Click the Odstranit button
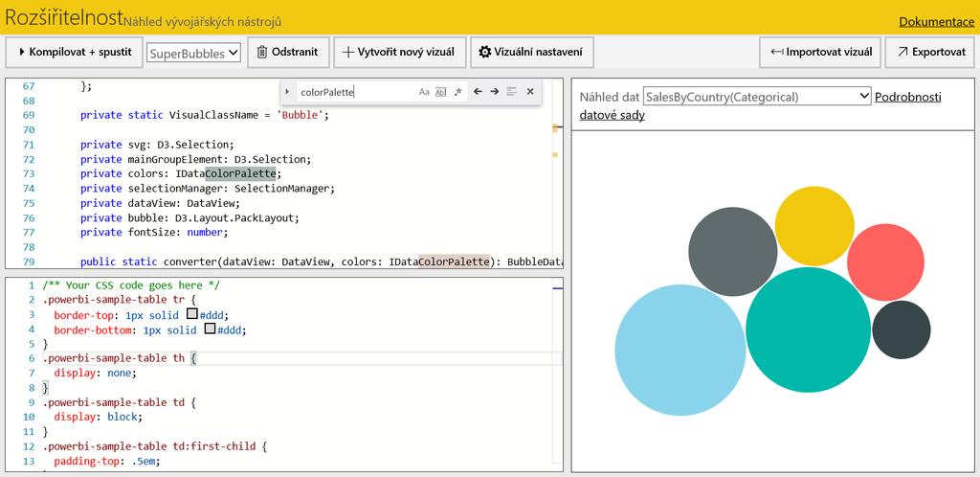Screen dimensions: 980x477 (287, 52)
